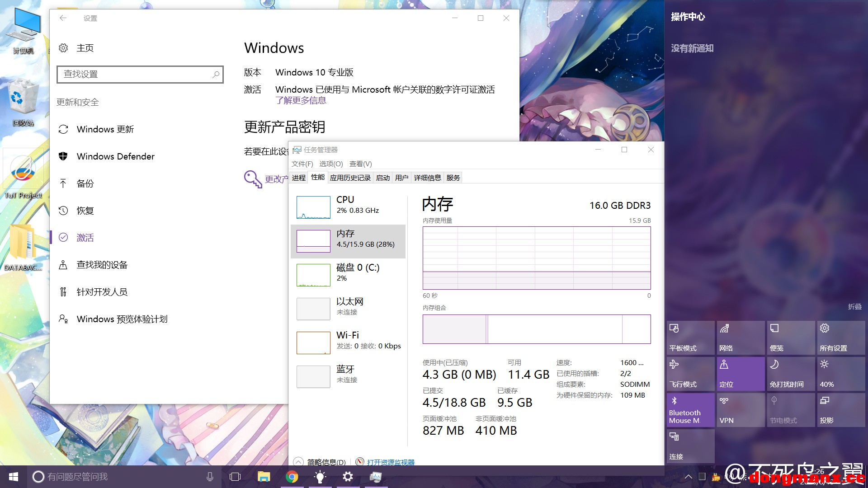Viewport: 868px width, 488px height.
Task: Toggle Airplane mode tile
Action: [690, 374]
